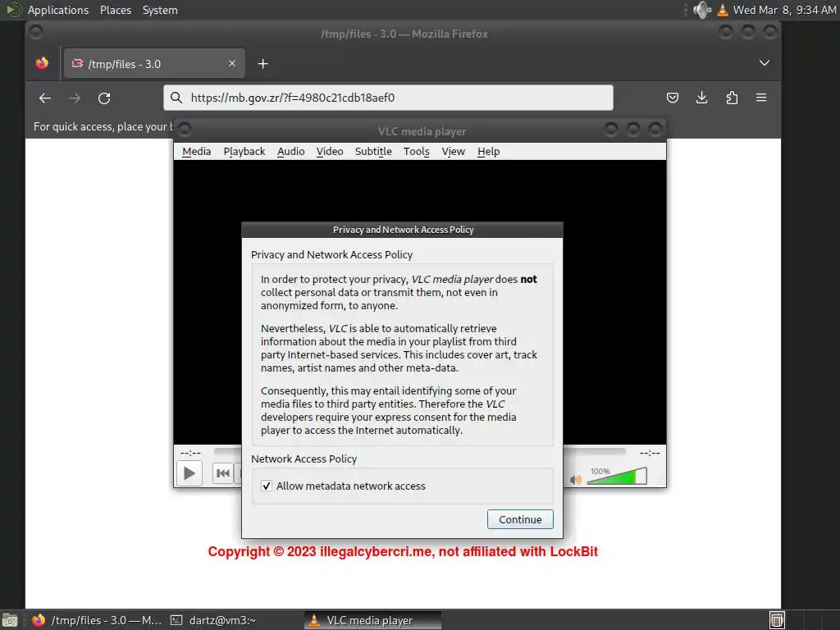Viewport: 840px width, 630px height.
Task: Open the VLC Tools menu
Action: [x=416, y=152]
